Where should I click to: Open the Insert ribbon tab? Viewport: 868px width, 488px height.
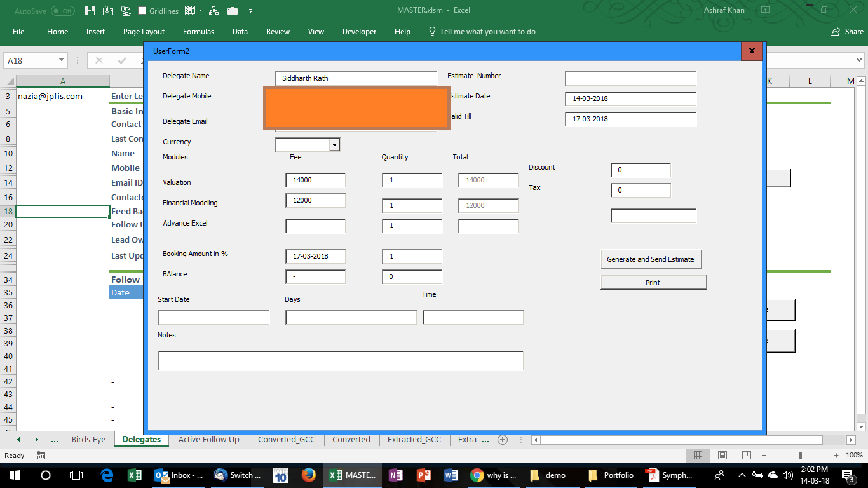(96, 32)
